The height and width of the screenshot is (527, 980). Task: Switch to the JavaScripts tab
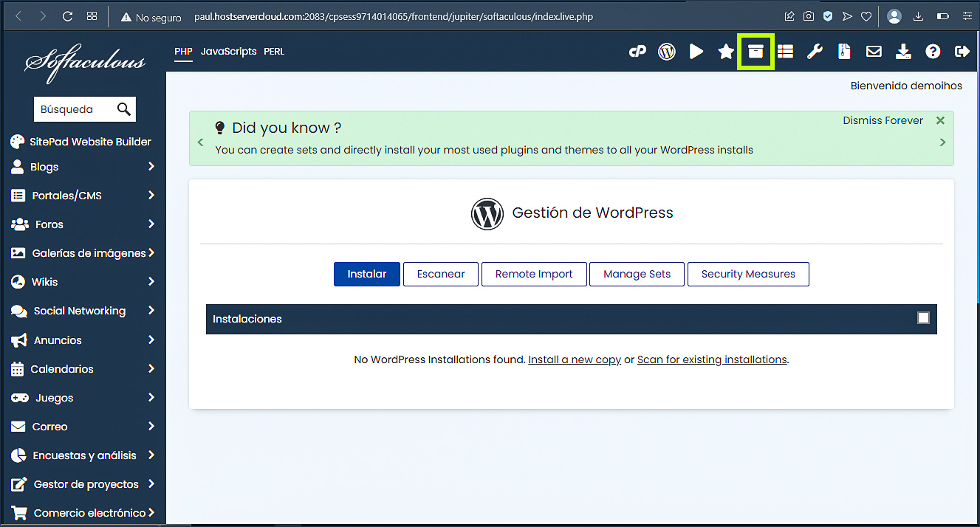229,52
